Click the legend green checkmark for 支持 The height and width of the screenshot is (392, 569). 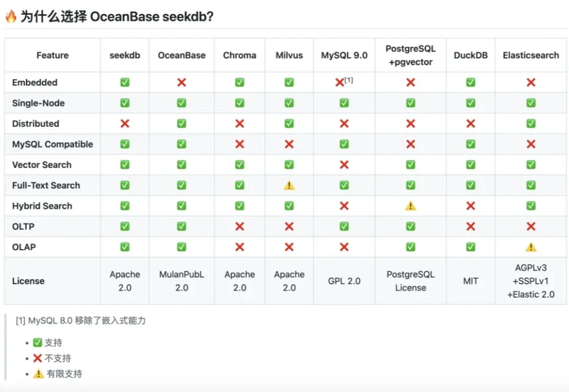[37, 342]
